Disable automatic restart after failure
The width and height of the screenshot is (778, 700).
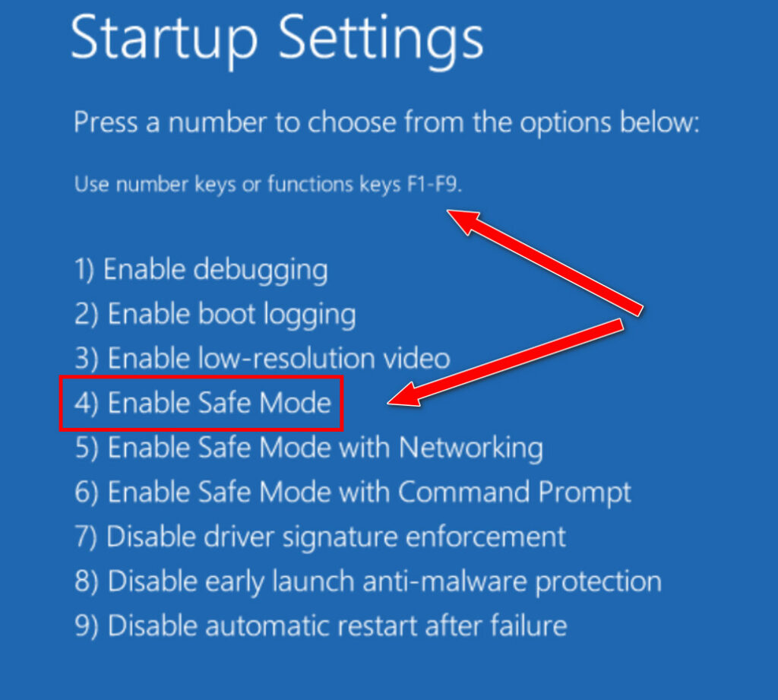[319, 626]
